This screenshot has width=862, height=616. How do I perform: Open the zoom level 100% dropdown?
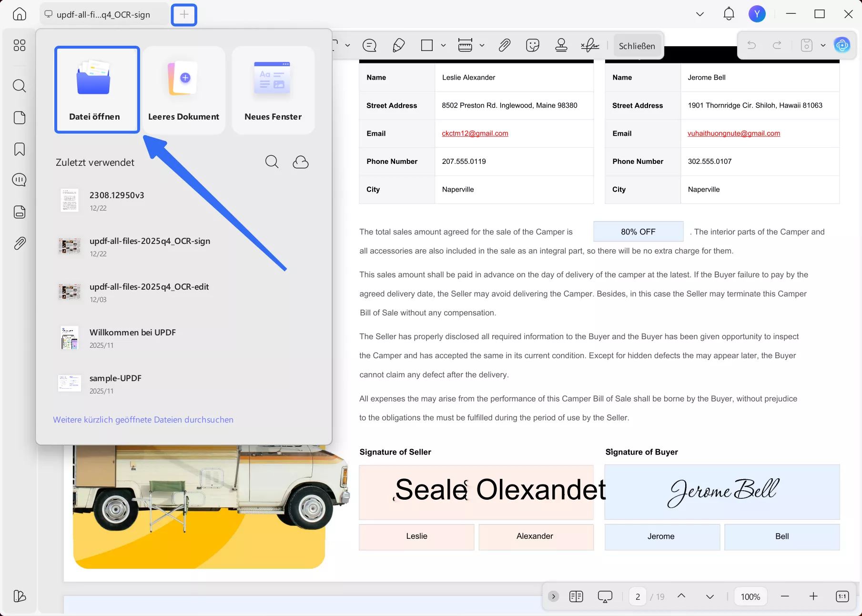(x=750, y=596)
